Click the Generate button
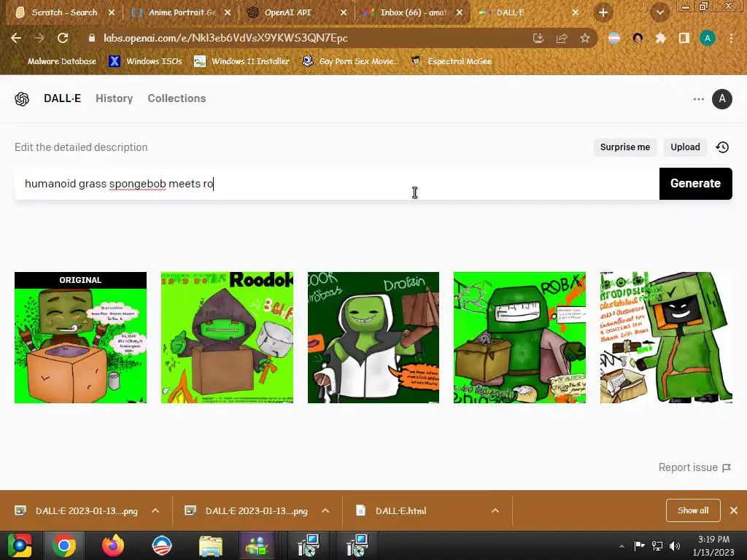Screen dimensions: 747x560 point(695,184)
